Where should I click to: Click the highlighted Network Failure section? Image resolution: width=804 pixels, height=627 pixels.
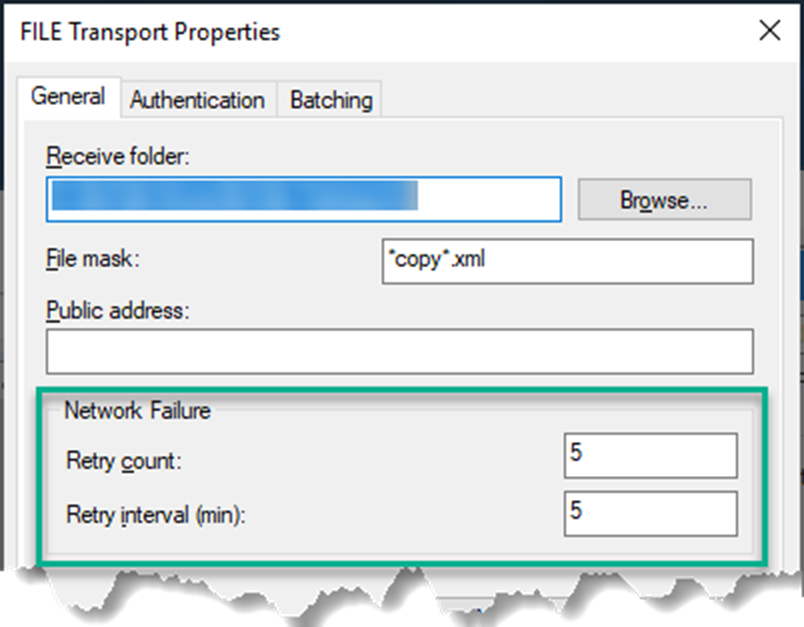tap(400, 470)
